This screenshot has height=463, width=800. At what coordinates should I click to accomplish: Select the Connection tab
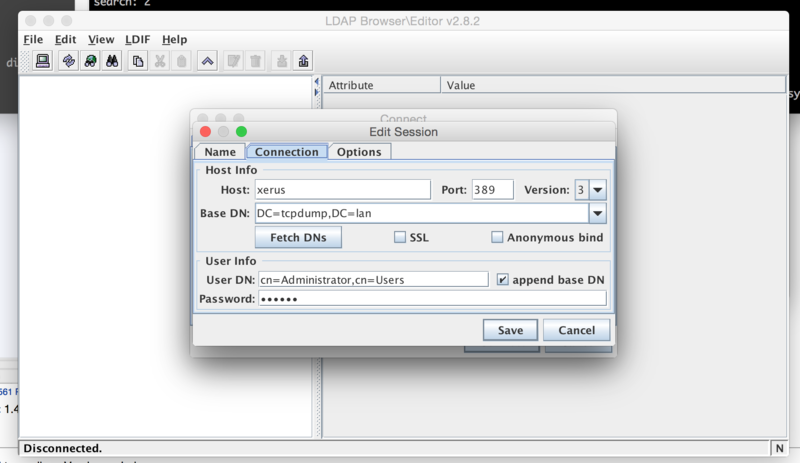(x=287, y=152)
